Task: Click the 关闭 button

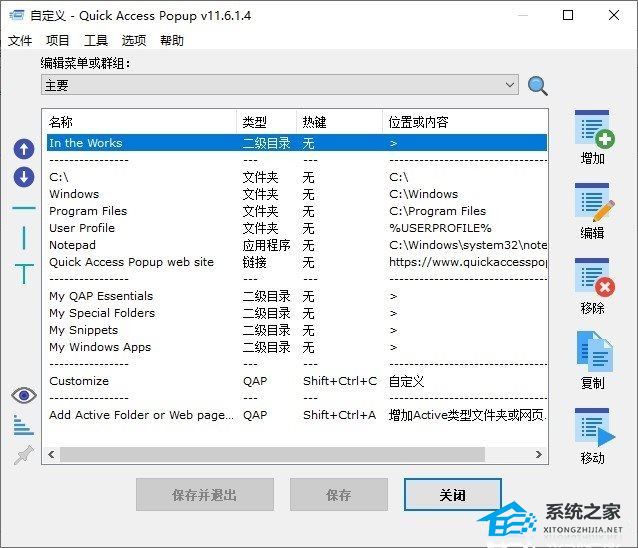Action: 452,495
